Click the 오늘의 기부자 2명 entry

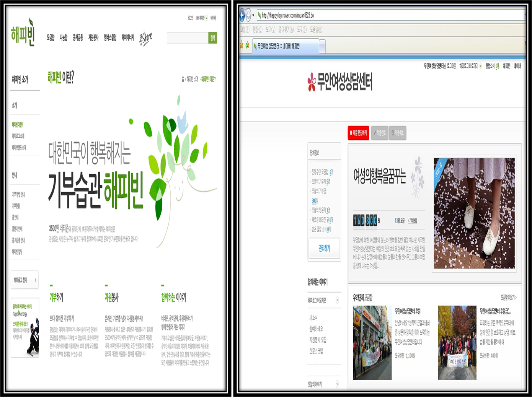tap(321, 182)
